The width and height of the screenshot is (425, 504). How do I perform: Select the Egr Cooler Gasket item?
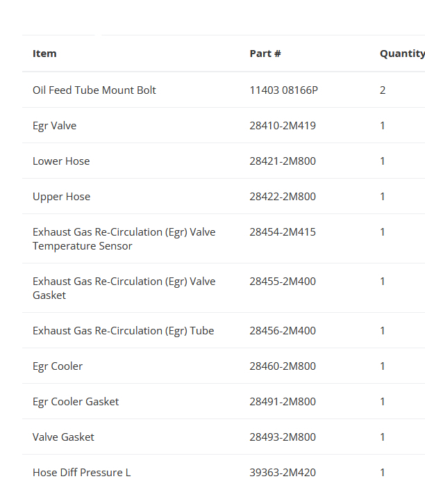[76, 402]
